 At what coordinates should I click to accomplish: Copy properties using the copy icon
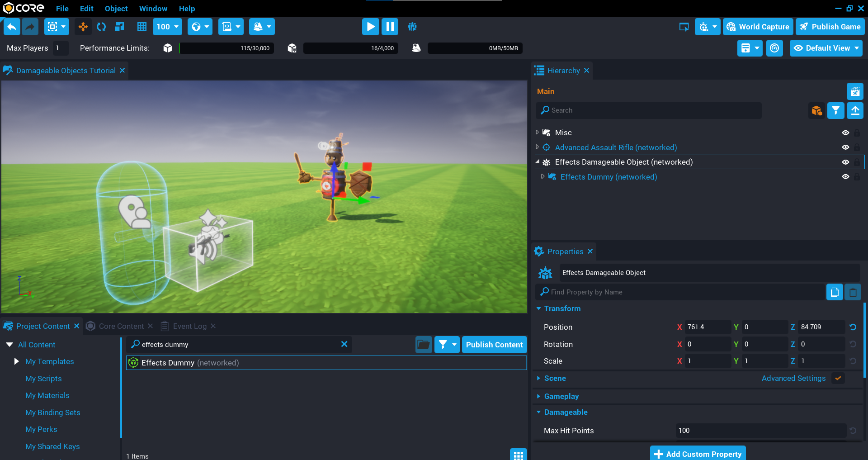pyautogui.click(x=835, y=292)
